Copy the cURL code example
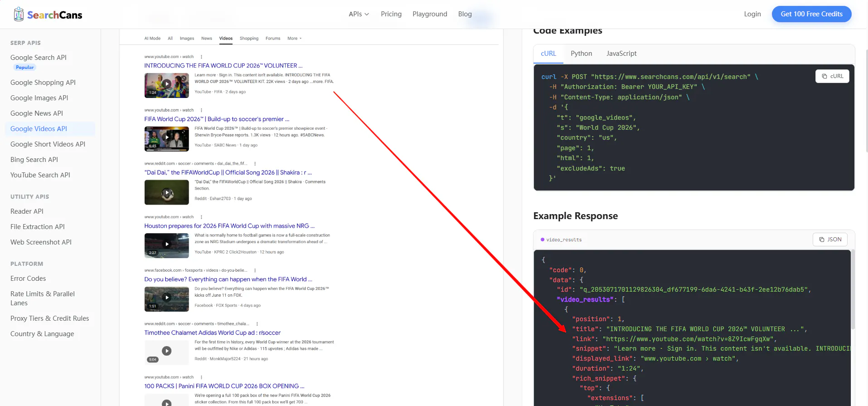The width and height of the screenshot is (868, 406). [x=832, y=76]
